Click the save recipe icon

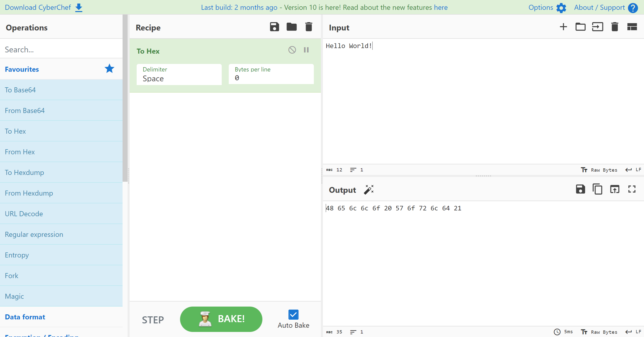pos(275,27)
